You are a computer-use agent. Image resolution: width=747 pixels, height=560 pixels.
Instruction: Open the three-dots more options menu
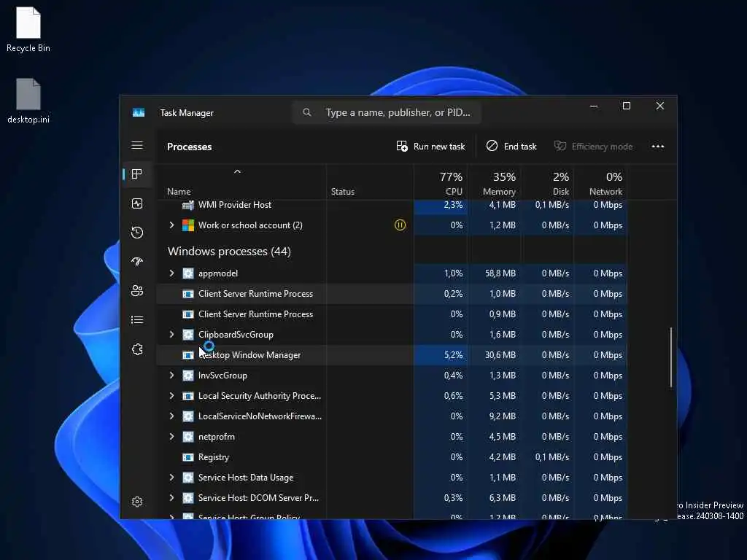(657, 146)
